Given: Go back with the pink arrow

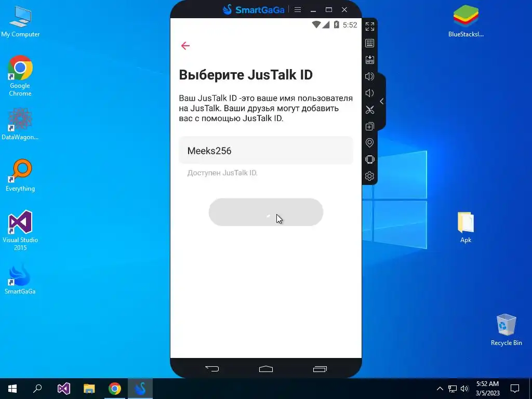Looking at the screenshot, I should coord(185,46).
